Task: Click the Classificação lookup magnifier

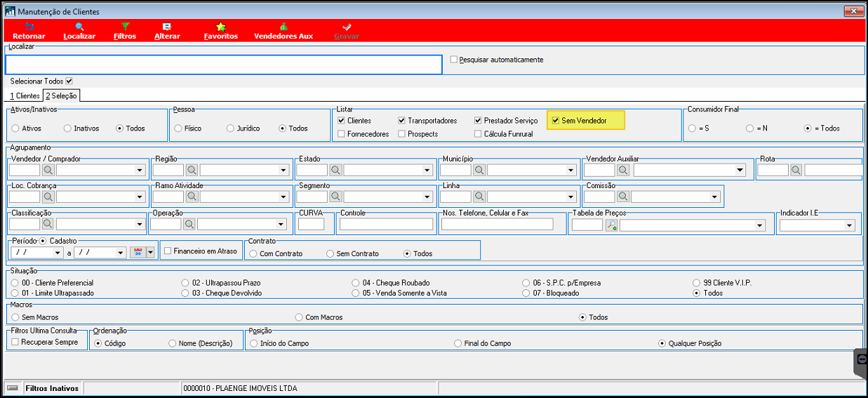Action: tap(48, 224)
